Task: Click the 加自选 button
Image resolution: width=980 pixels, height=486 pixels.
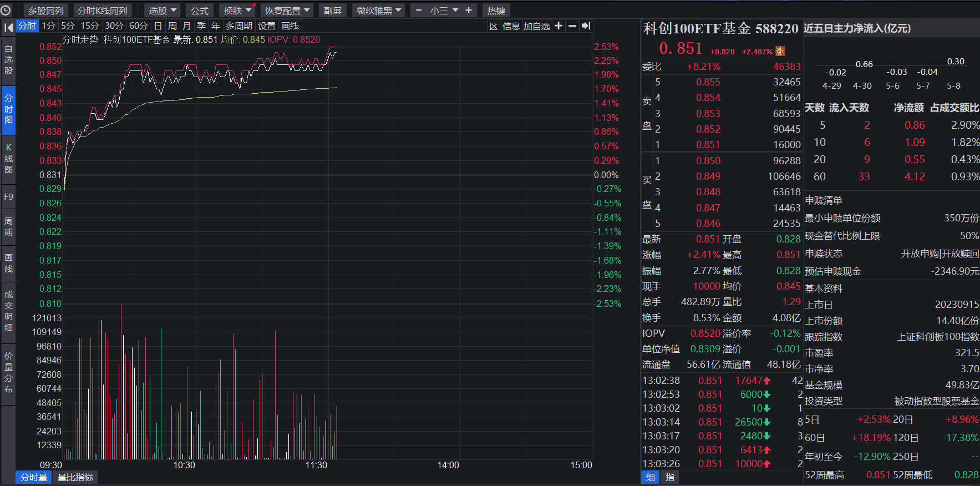Action: [537, 26]
